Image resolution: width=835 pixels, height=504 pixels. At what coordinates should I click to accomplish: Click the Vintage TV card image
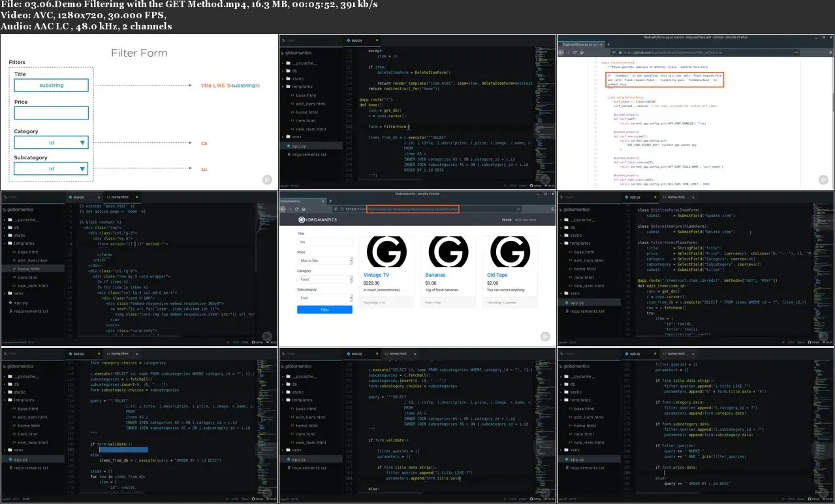coord(386,252)
